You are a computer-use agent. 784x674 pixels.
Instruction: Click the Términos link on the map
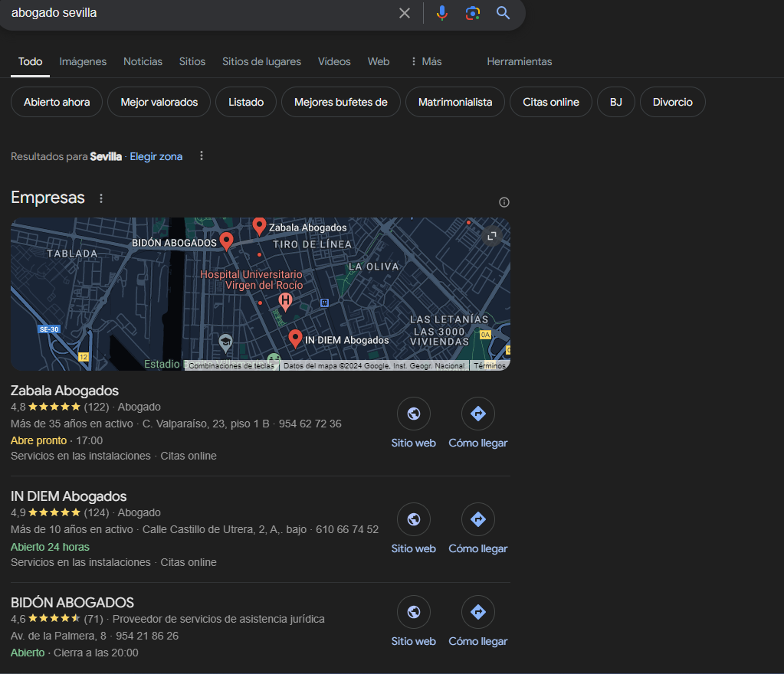(490, 366)
